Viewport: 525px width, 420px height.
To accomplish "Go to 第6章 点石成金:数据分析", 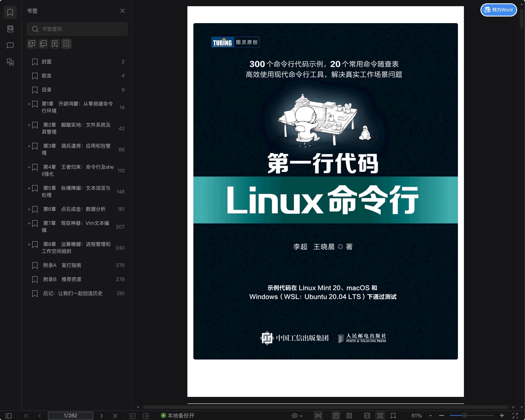I will [x=74, y=209].
